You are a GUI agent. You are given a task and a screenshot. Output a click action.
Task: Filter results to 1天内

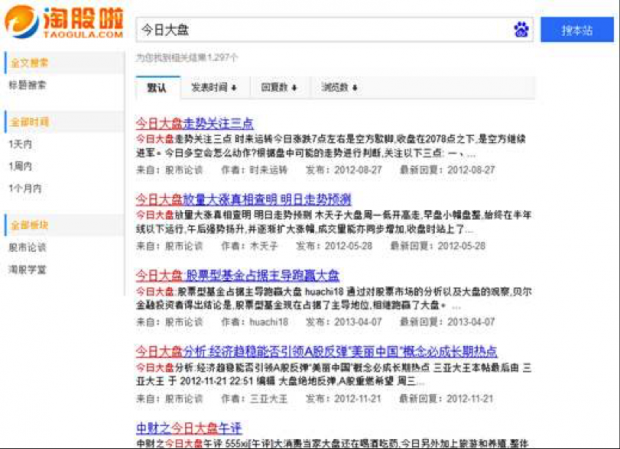tap(21, 144)
